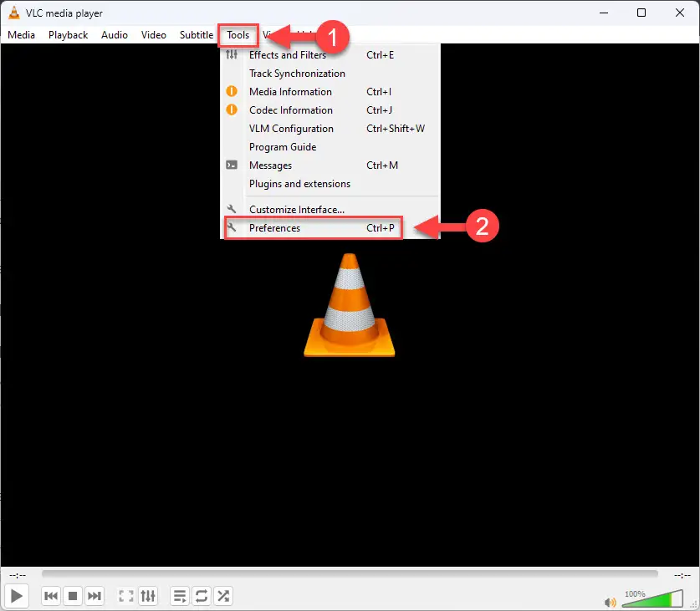This screenshot has width=700, height=611.
Task: Open the Media menu
Action: click(x=21, y=34)
